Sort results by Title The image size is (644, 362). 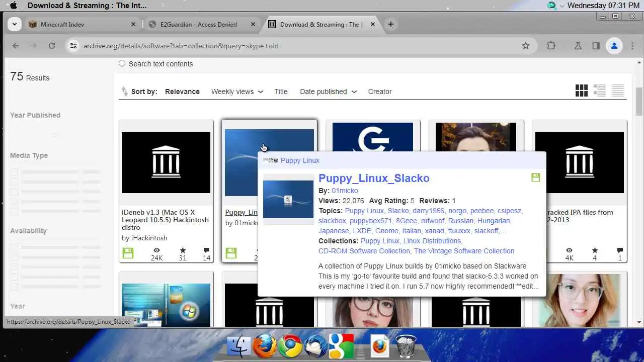[x=281, y=92]
